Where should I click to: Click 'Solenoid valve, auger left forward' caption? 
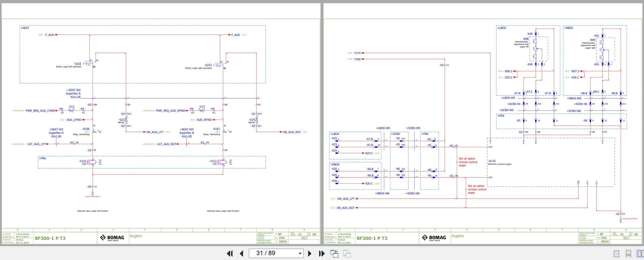[93, 211]
